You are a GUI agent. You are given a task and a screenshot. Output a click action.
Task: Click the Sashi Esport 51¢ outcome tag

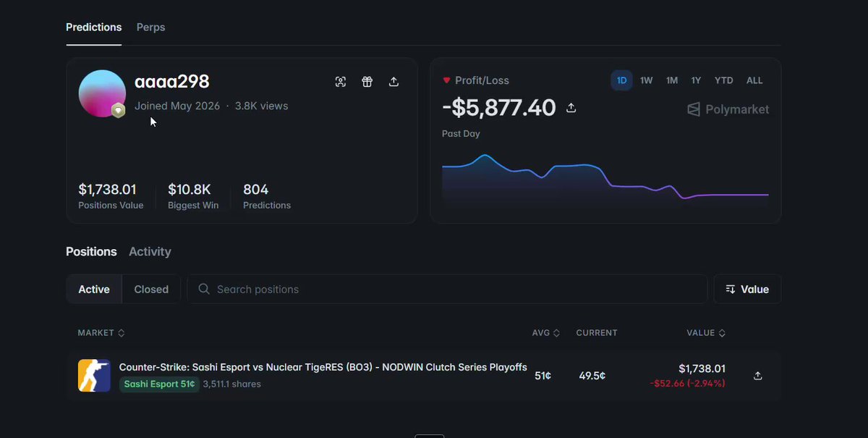pos(159,384)
